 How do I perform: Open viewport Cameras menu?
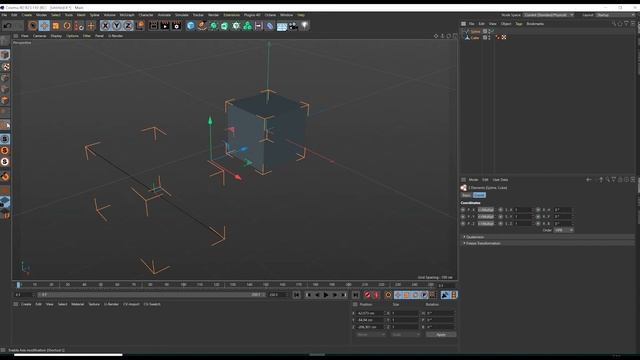point(40,36)
